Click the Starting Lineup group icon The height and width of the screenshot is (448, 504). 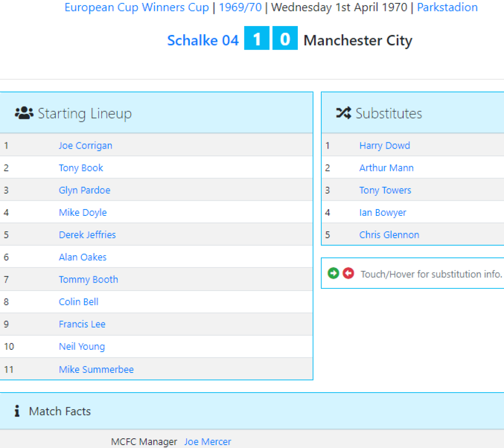click(24, 113)
